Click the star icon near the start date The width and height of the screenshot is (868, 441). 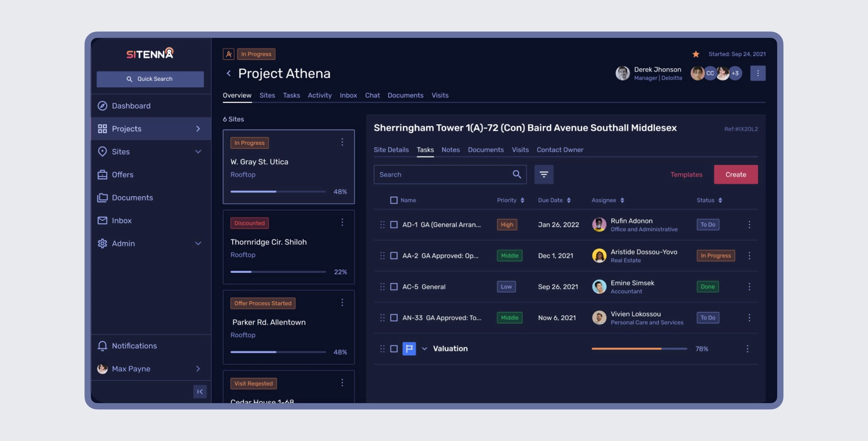click(x=696, y=54)
